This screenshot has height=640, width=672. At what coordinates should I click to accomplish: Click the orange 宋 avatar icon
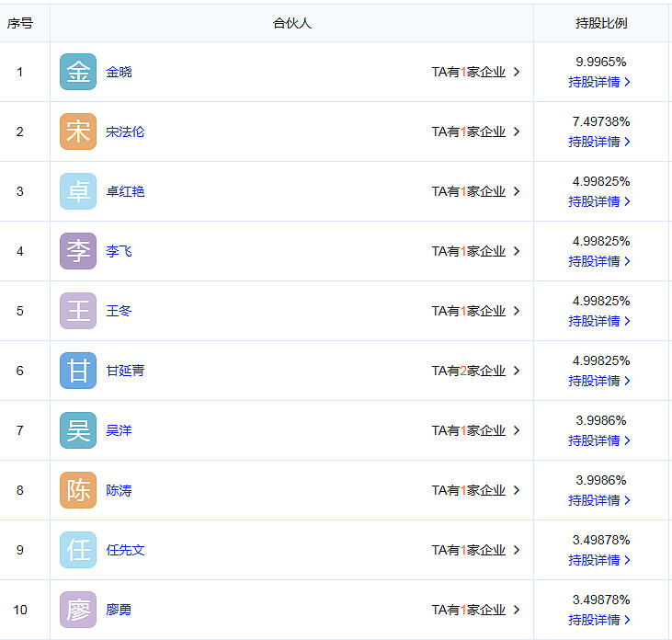point(78,131)
